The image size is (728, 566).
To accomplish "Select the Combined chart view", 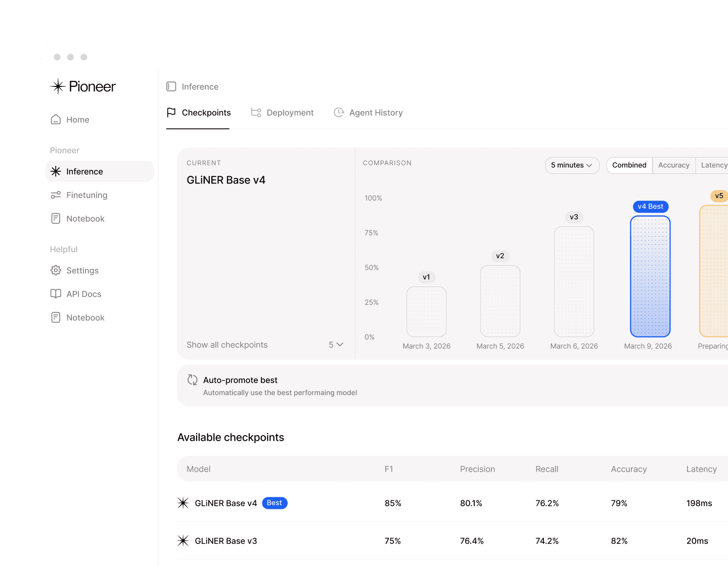I will tap(629, 165).
